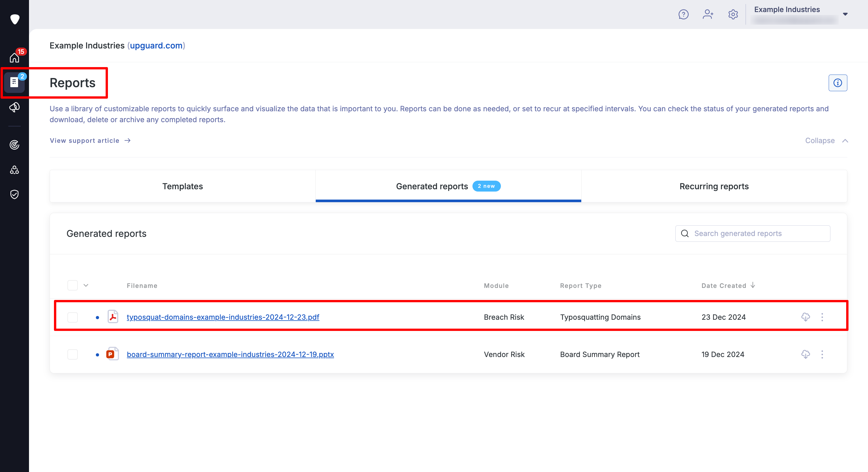Focus the Search generated reports field
Screen dimensions: 868x472
click(x=752, y=233)
